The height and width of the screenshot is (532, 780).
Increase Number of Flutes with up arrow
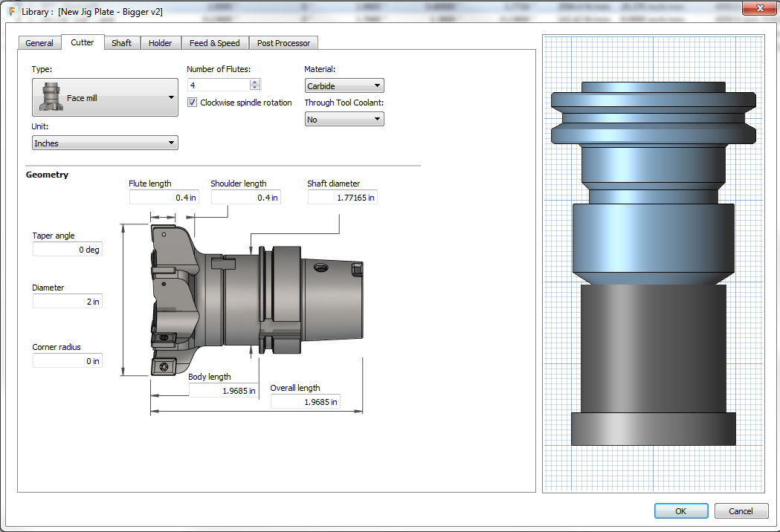255,82
